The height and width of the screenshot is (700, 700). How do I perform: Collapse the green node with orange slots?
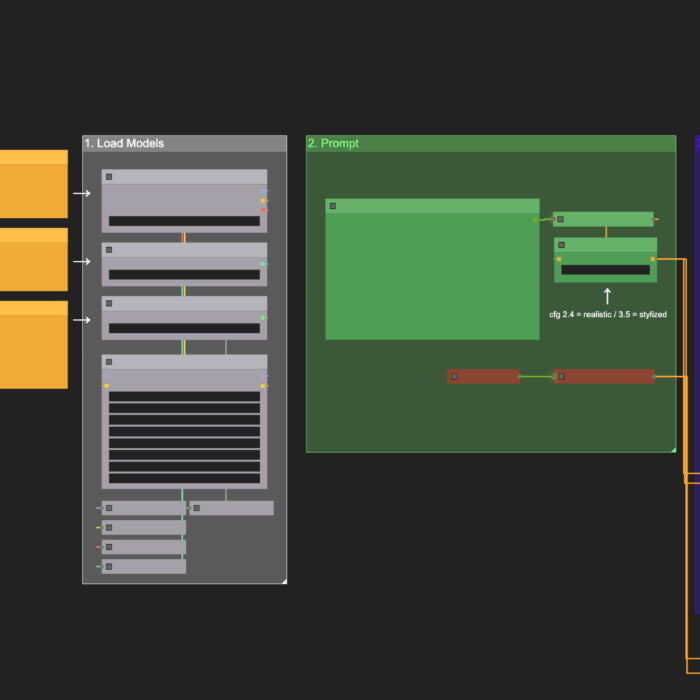click(x=562, y=245)
